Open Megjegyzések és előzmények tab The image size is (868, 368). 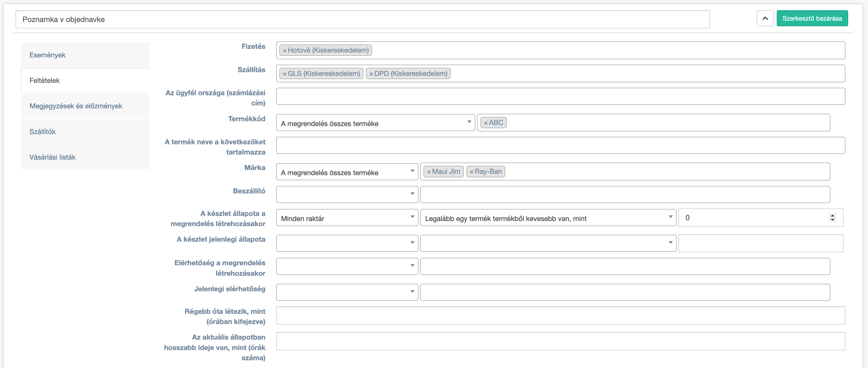pyautogui.click(x=85, y=106)
